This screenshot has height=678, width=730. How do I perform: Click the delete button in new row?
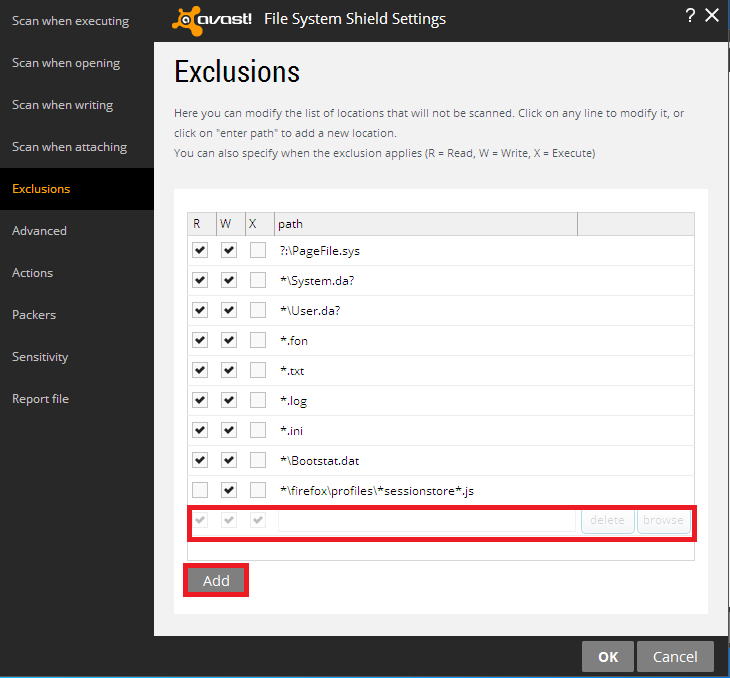pyautogui.click(x=608, y=521)
